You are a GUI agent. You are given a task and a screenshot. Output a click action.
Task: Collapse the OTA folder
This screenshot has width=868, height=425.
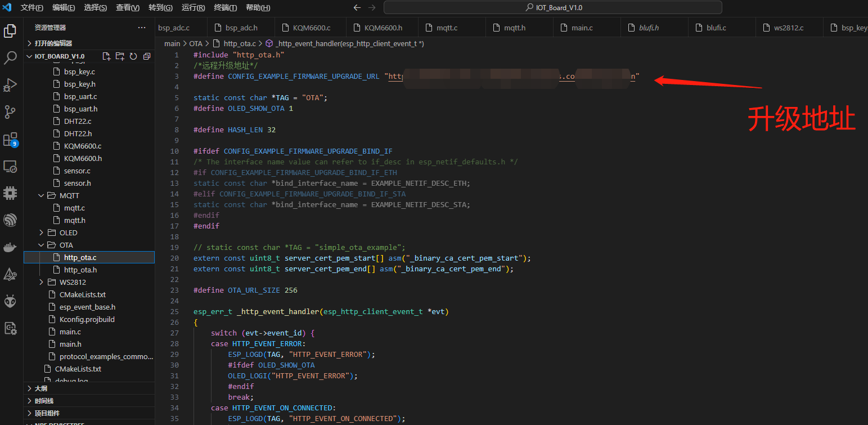tap(41, 245)
